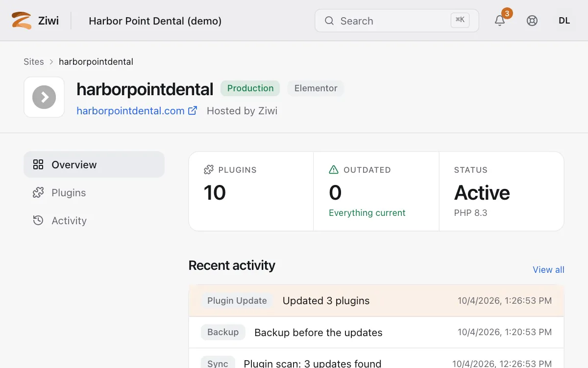Click the Production badge
This screenshot has width=588, height=368.
tap(250, 88)
